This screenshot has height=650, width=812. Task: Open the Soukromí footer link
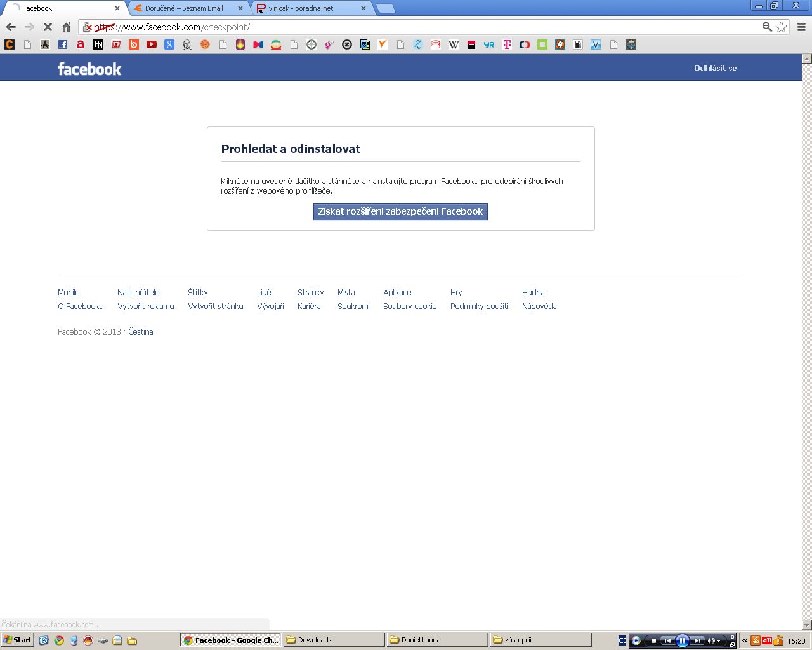pyautogui.click(x=353, y=307)
